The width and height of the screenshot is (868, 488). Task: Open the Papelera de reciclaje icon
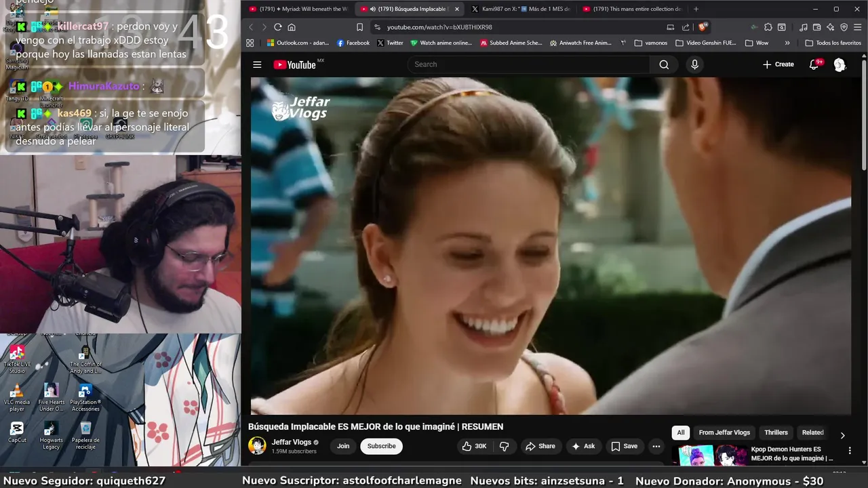(85, 435)
